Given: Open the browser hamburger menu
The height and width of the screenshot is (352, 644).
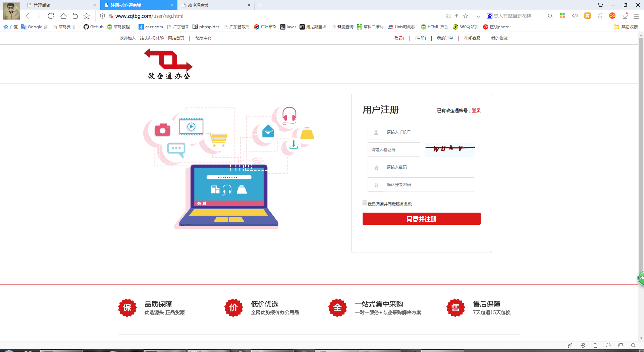Looking at the screenshot, I should [x=636, y=16].
